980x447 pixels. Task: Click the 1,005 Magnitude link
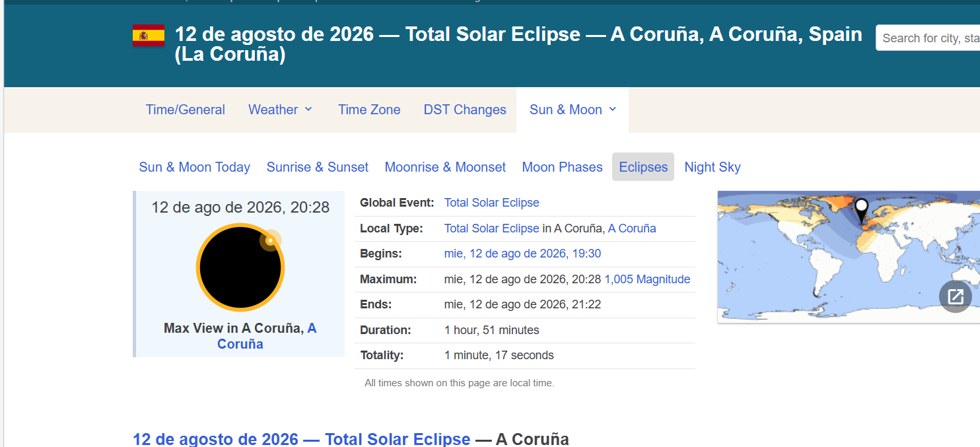(647, 279)
